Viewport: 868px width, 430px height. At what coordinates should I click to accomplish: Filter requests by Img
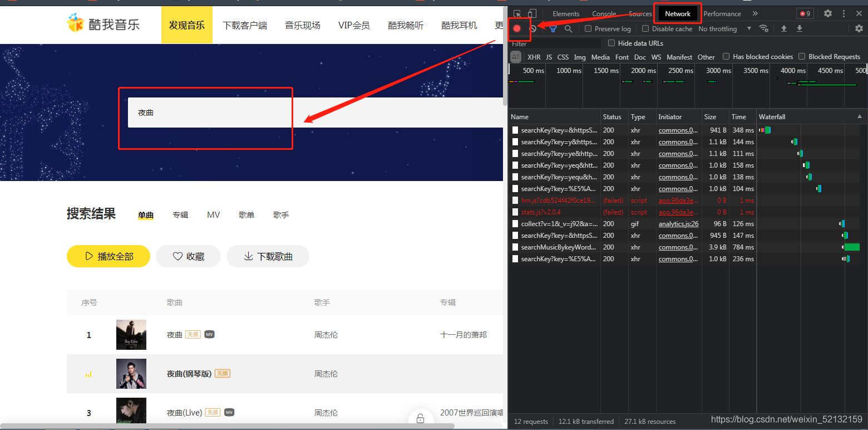pos(580,57)
